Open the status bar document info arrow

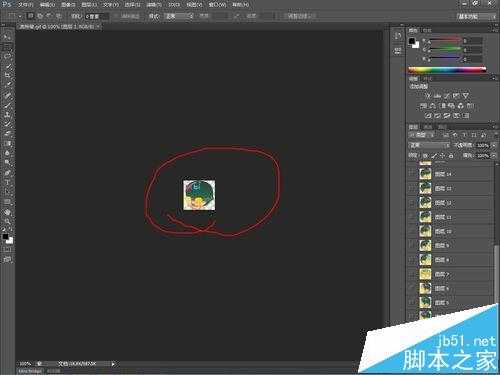pos(113,364)
